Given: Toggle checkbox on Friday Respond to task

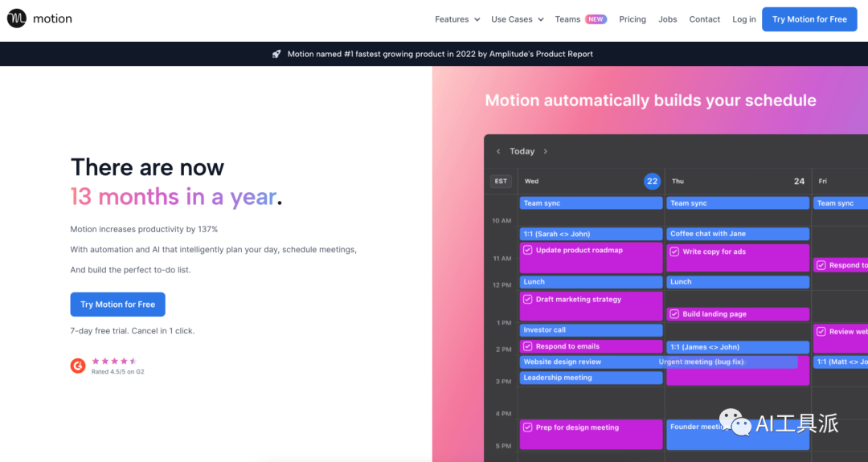Looking at the screenshot, I should tap(821, 266).
